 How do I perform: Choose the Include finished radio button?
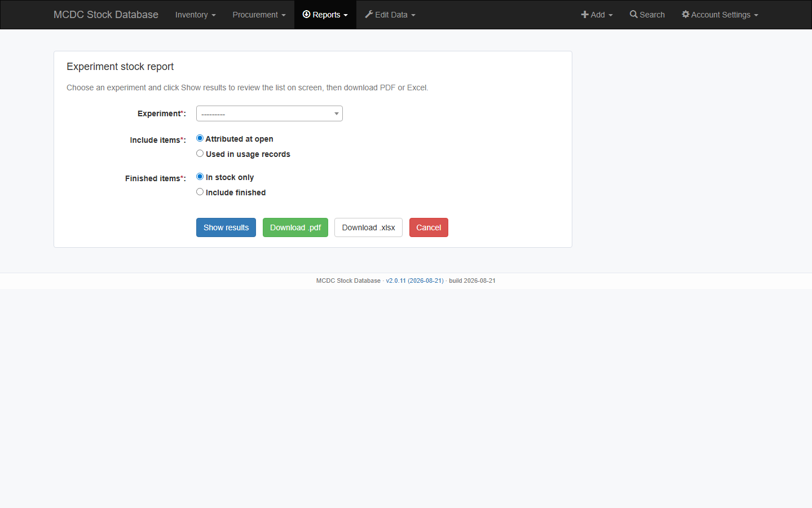(x=200, y=192)
